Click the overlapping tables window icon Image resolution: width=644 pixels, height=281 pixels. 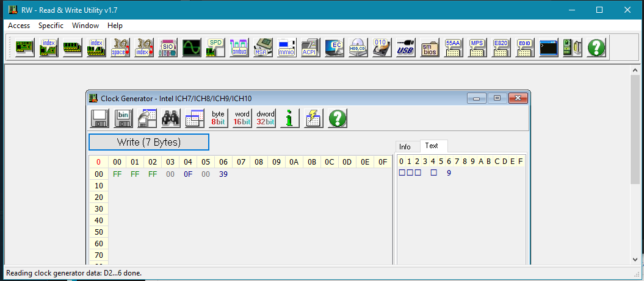click(x=195, y=118)
